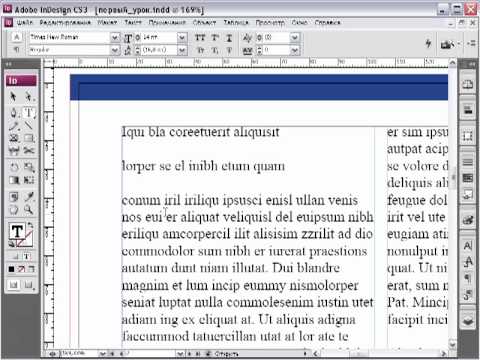Viewport: 480px width, 360px height.
Task: Select the Direct Selection tool
Action: point(29,97)
